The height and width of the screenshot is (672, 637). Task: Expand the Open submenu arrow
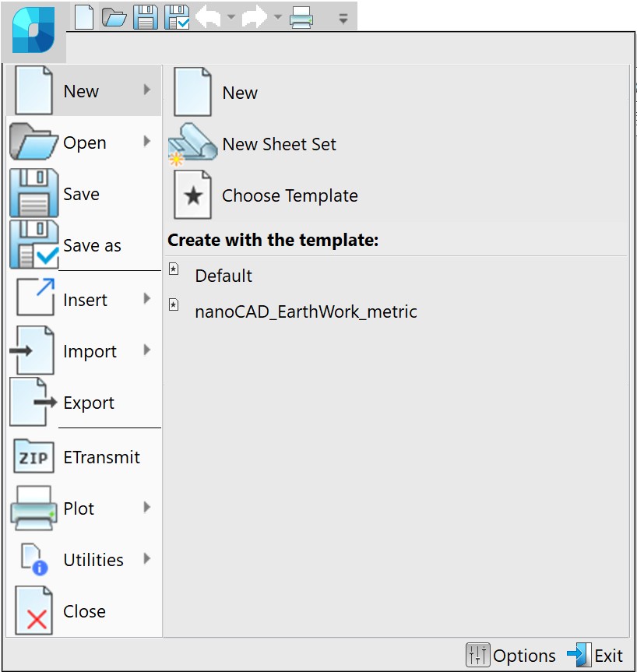pyautogui.click(x=147, y=142)
